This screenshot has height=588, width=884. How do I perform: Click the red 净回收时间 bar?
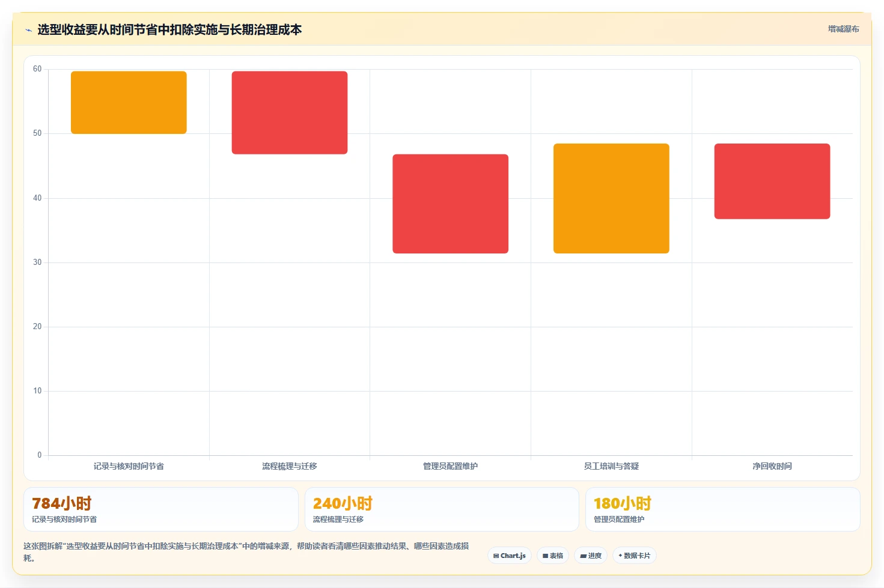(772, 181)
